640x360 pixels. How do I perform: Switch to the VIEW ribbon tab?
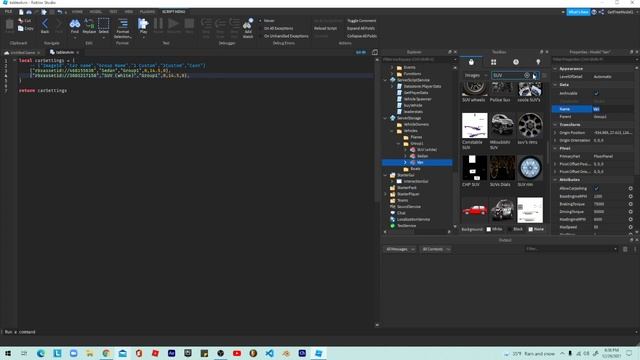click(x=129, y=12)
